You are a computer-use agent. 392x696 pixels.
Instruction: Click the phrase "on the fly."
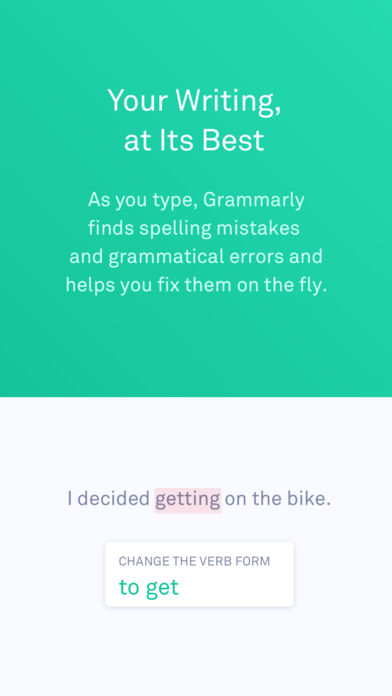(282, 285)
